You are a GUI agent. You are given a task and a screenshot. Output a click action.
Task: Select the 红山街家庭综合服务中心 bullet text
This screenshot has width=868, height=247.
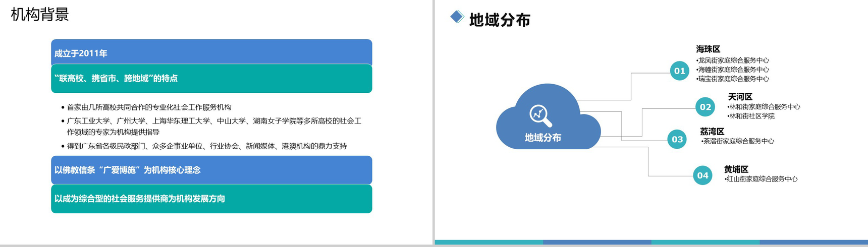[x=762, y=179]
